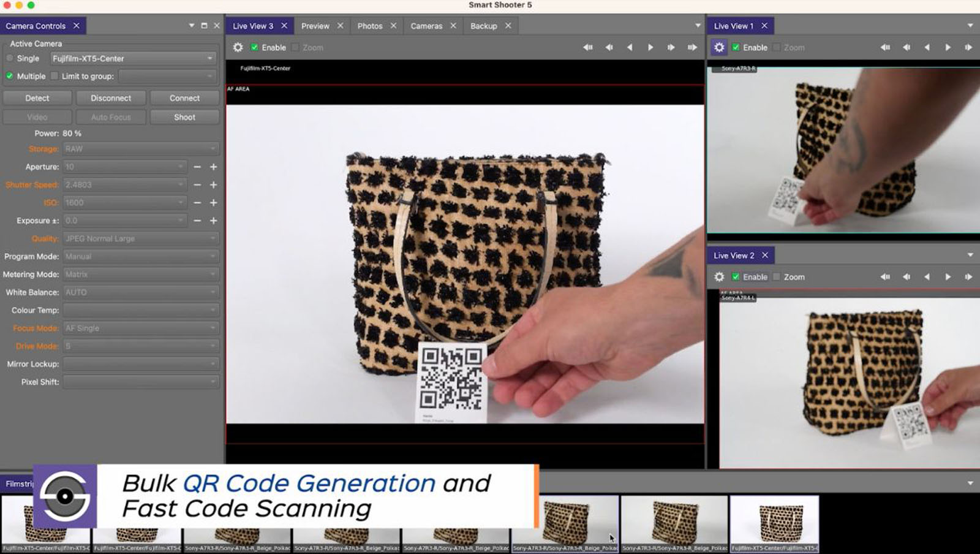
Task: Click skip to first icon in Live View 3
Action: [x=587, y=47]
